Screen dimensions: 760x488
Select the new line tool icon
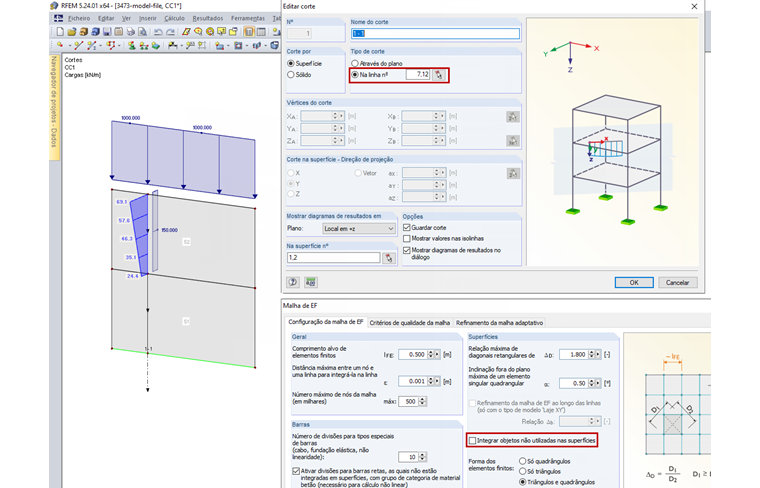[79, 45]
